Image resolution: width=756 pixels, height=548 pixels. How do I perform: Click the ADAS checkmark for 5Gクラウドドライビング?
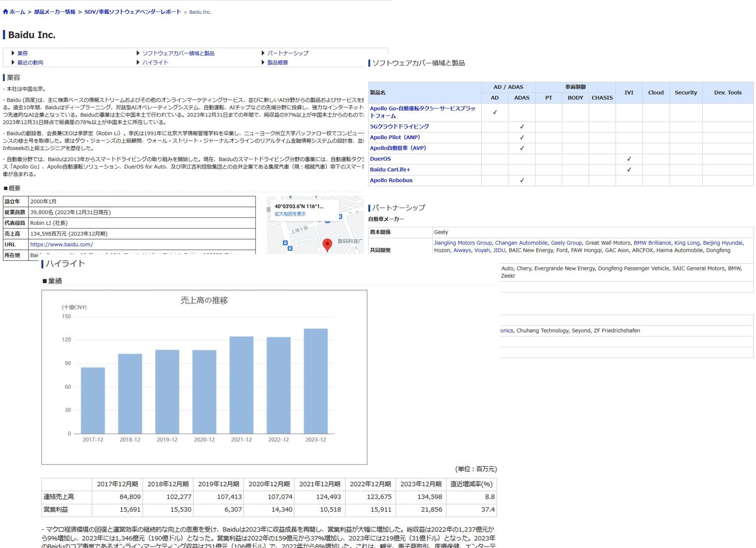[522, 127]
